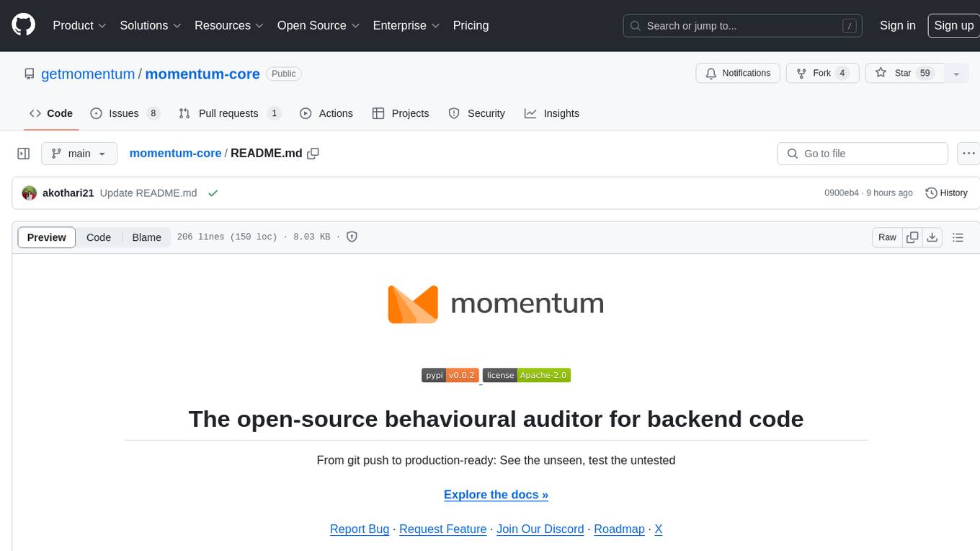
Task: Open the GitHub home logo
Action: 23,25
